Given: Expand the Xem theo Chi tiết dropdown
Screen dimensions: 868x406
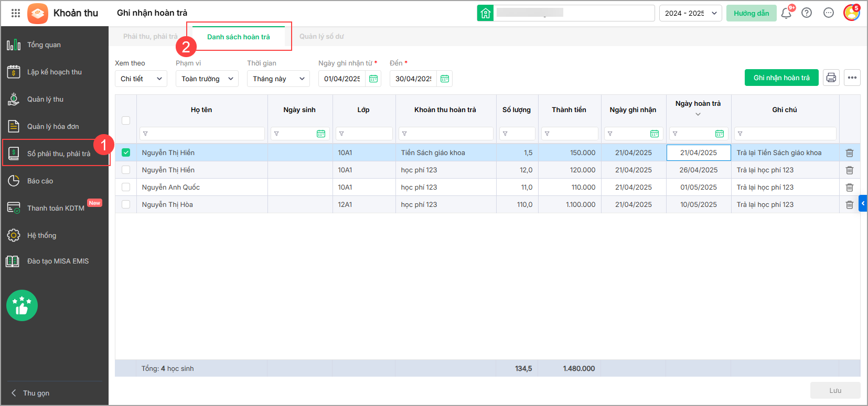Looking at the screenshot, I should (x=141, y=79).
